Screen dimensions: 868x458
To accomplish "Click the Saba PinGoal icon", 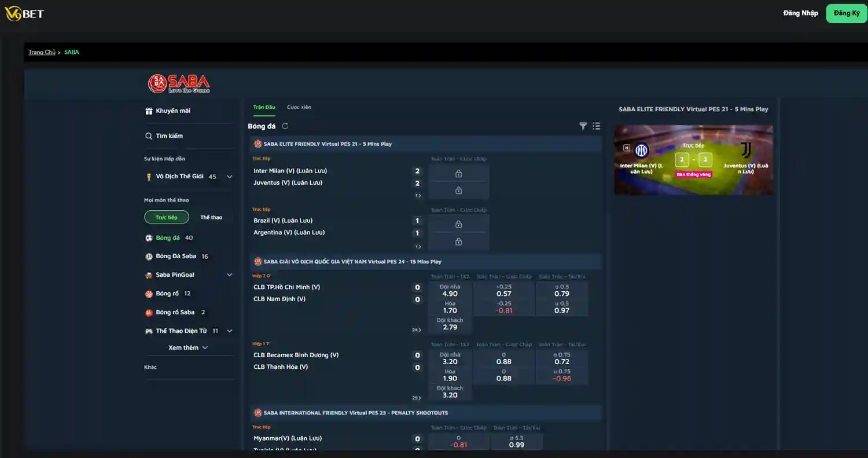I will 149,274.
